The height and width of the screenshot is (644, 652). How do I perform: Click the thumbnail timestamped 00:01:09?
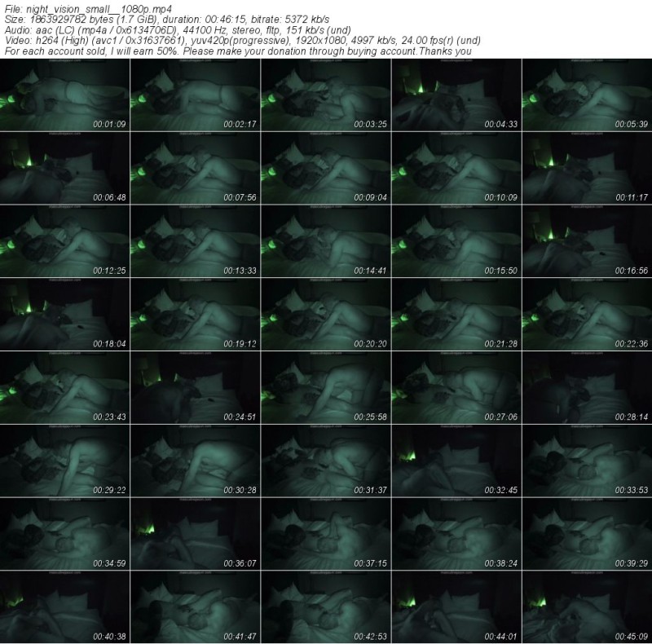click(65, 97)
